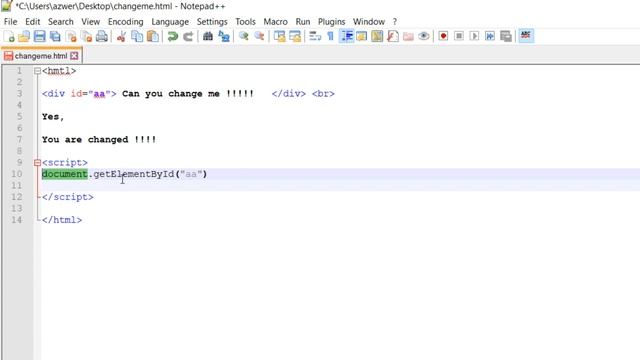Open the Run menu
Screen dimensions: 640x360
303,22
